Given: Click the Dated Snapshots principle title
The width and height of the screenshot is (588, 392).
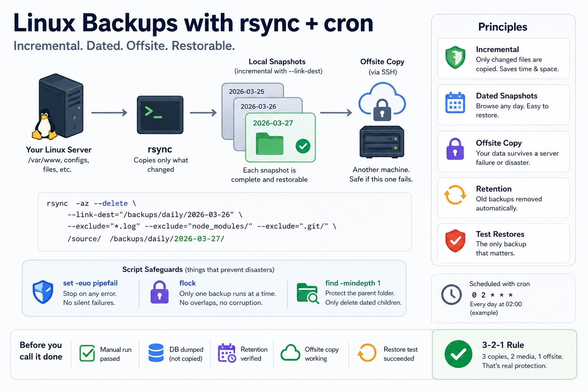Looking at the screenshot, I should click(x=506, y=96).
